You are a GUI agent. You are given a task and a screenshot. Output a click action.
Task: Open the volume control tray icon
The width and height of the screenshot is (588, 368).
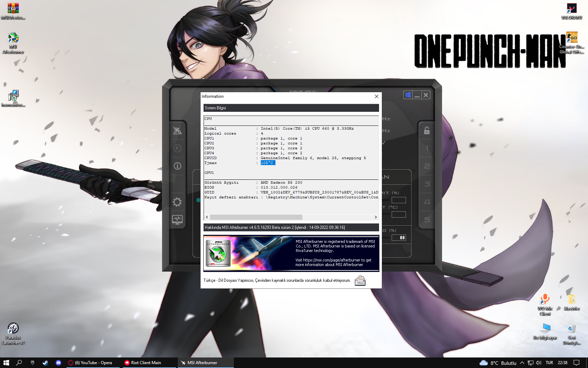[539, 363]
